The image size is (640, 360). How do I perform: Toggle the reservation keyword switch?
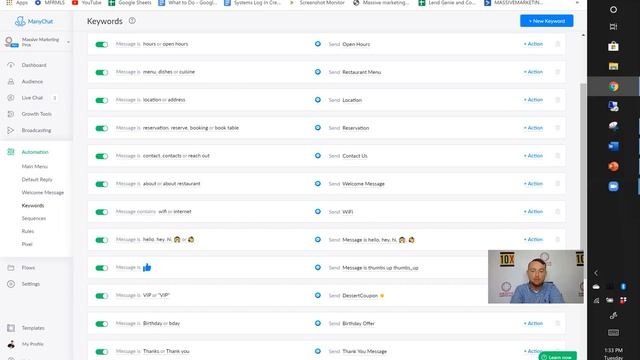[102, 128]
